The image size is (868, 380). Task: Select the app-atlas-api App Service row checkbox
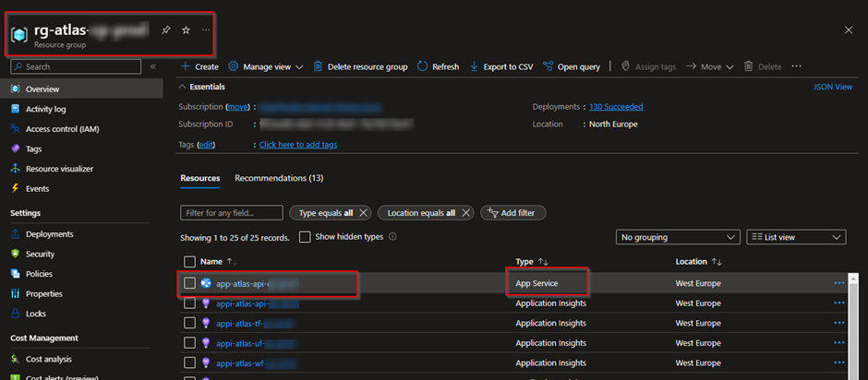pyautogui.click(x=190, y=283)
